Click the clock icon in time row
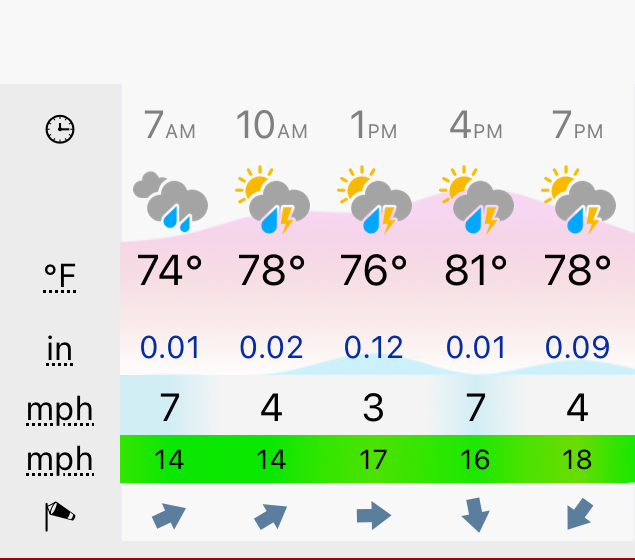This screenshot has width=635, height=560. (x=60, y=129)
